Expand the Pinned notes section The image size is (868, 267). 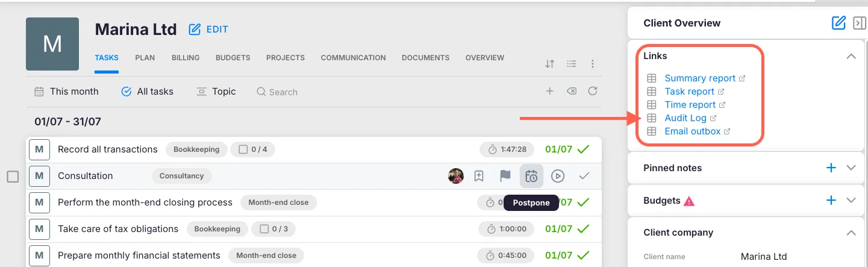[x=851, y=168]
